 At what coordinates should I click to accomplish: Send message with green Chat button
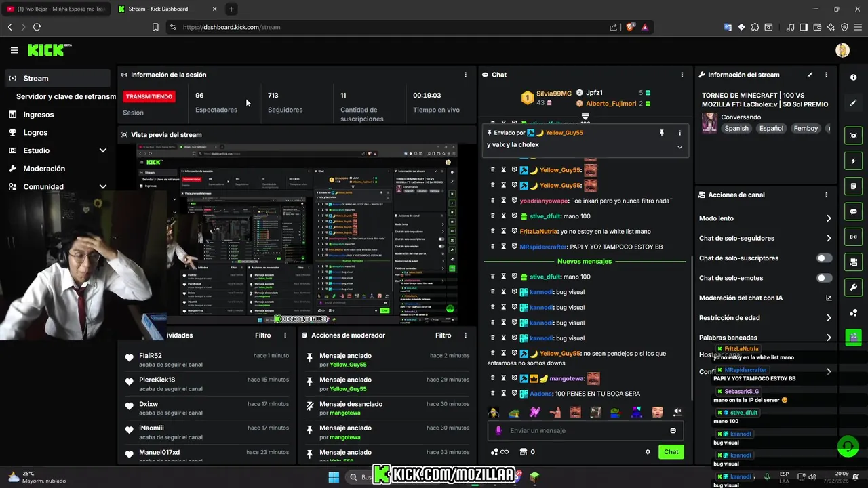click(671, 452)
